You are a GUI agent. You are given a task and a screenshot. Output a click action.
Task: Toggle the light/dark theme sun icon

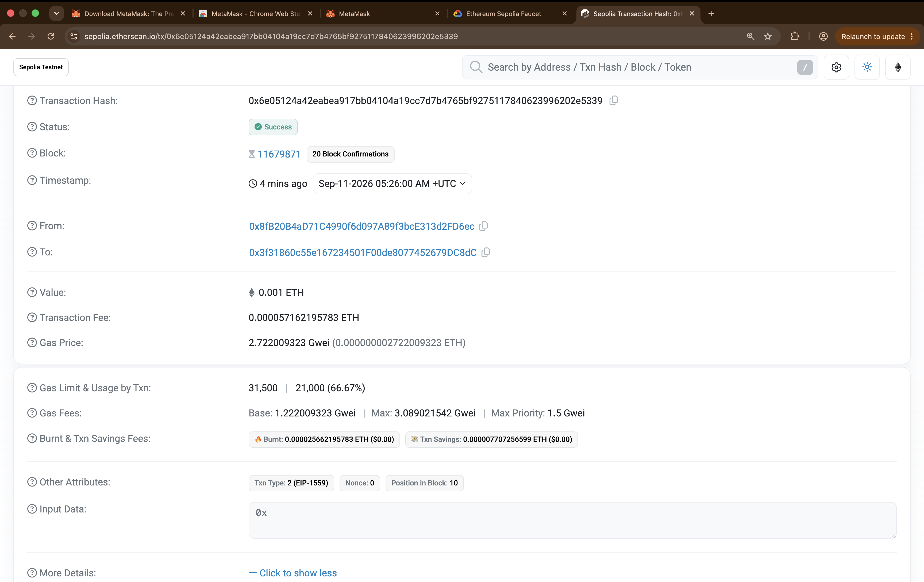(867, 67)
